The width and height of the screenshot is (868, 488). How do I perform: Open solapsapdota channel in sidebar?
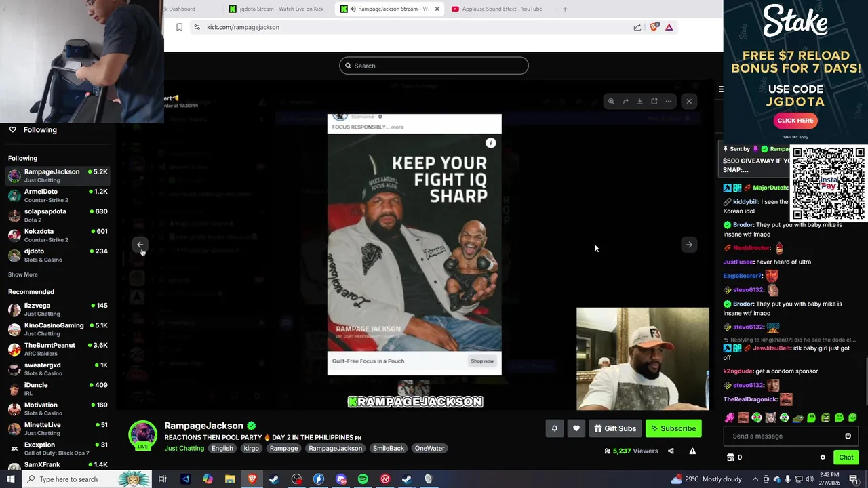coord(58,216)
